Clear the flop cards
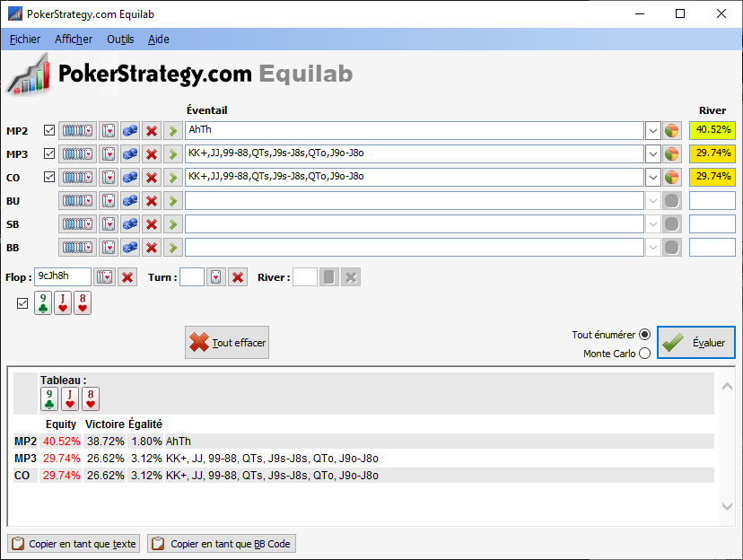Image resolution: width=743 pixels, height=560 pixels. pyautogui.click(x=127, y=277)
